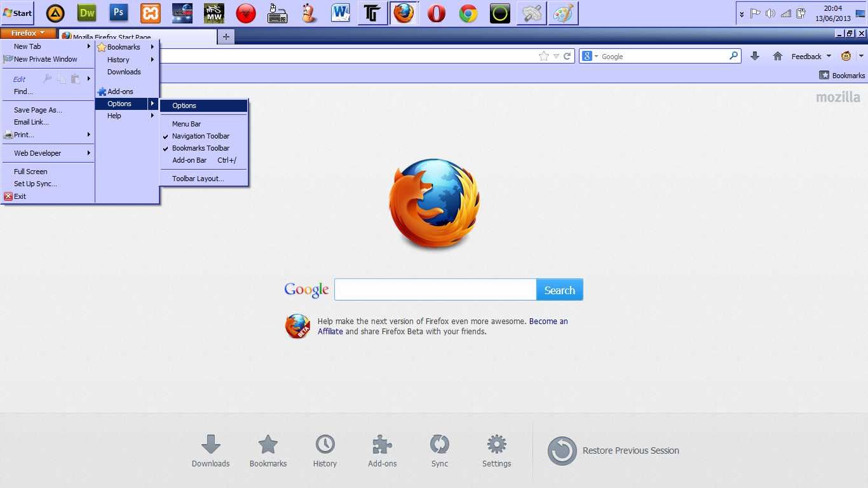Image resolution: width=868 pixels, height=488 pixels.
Task: Click the Google Search button
Action: pyautogui.click(x=560, y=290)
